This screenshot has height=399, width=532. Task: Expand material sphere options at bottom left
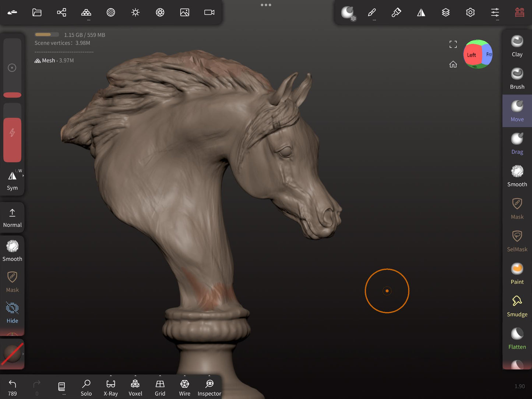[23, 354]
